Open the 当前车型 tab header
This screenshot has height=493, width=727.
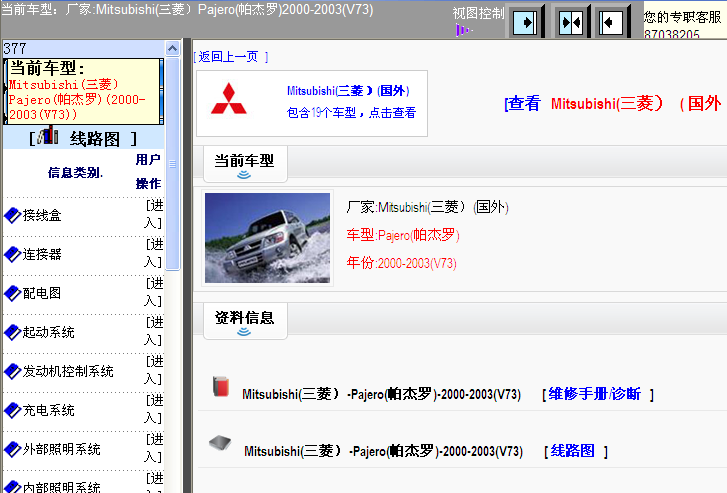[245, 164]
